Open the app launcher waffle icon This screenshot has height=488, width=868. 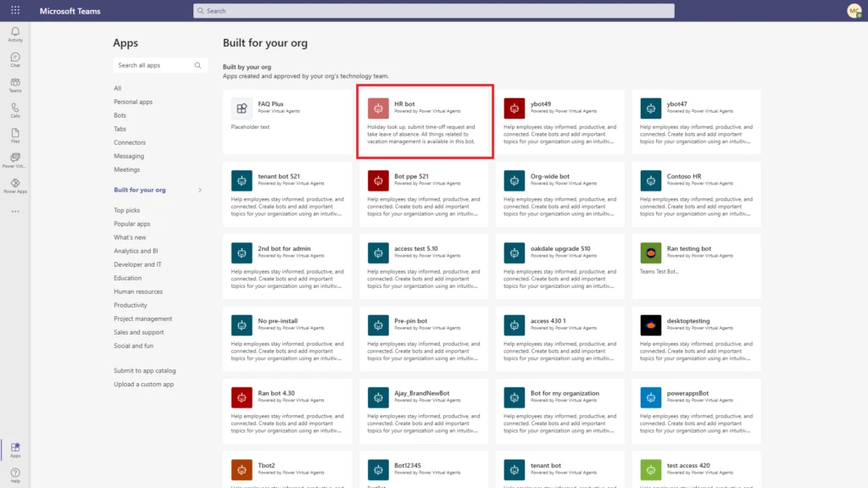pos(14,10)
